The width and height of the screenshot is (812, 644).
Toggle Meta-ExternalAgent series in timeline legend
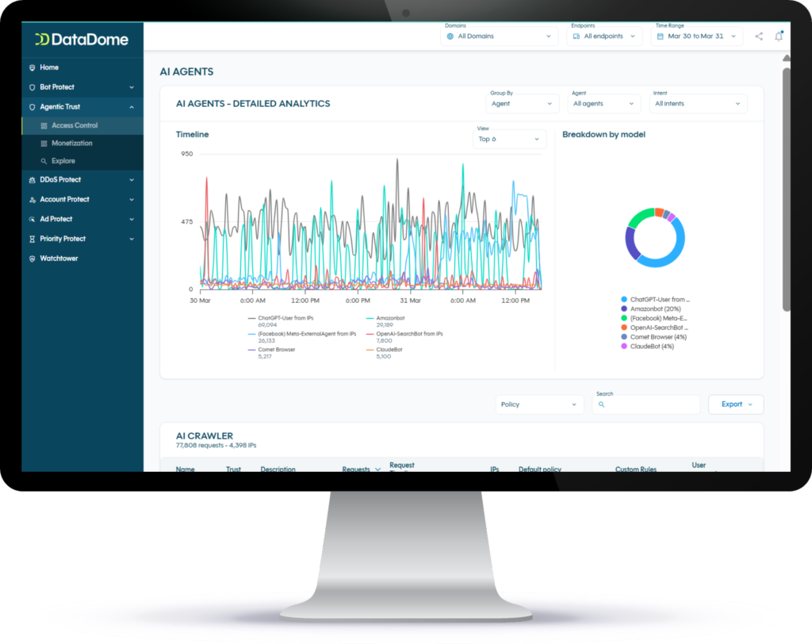[x=302, y=337]
